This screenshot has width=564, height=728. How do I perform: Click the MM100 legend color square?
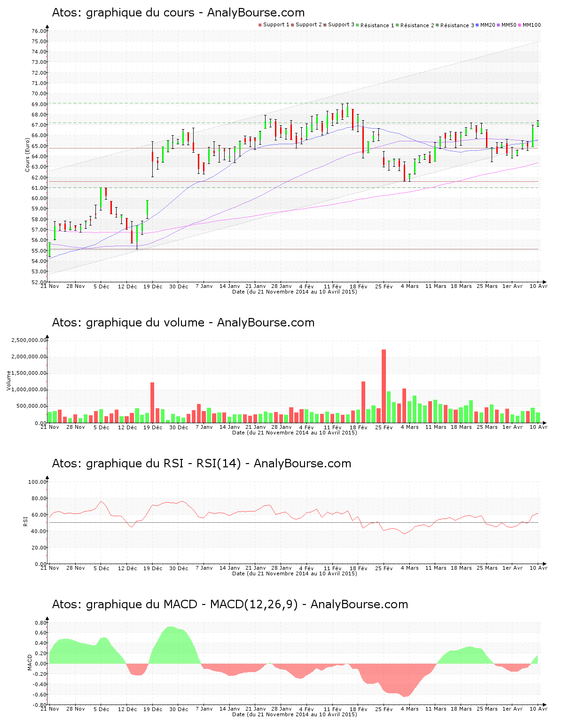point(520,25)
